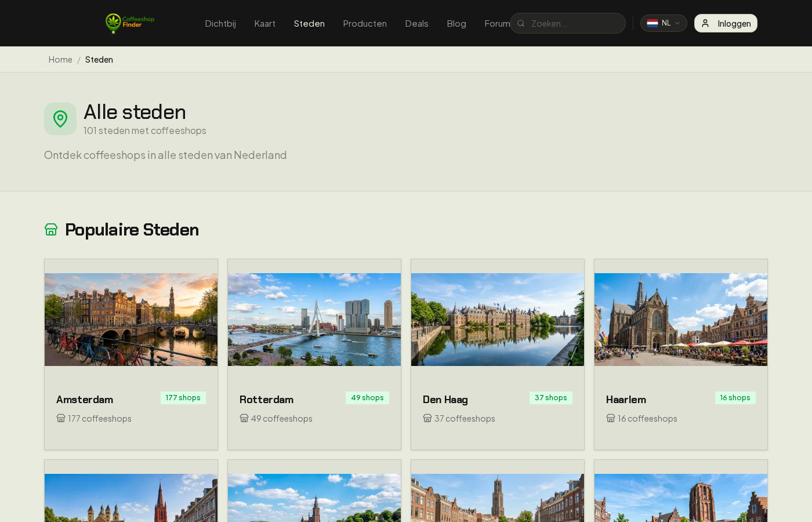Click the Dutch flag icon
Image resolution: width=812 pixels, height=522 pixels.
(x=652, y=23)
